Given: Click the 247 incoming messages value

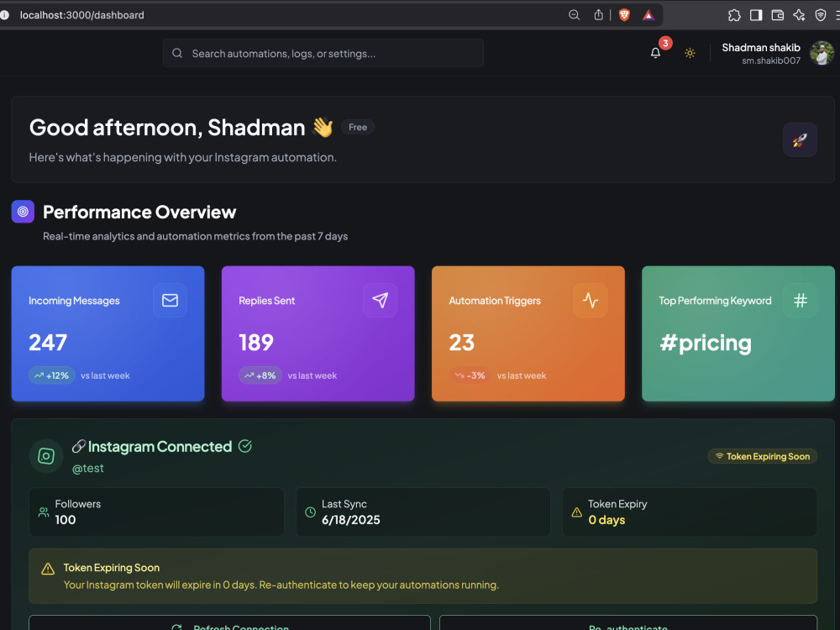Looking at the screenshot, I should click(48, 343).
